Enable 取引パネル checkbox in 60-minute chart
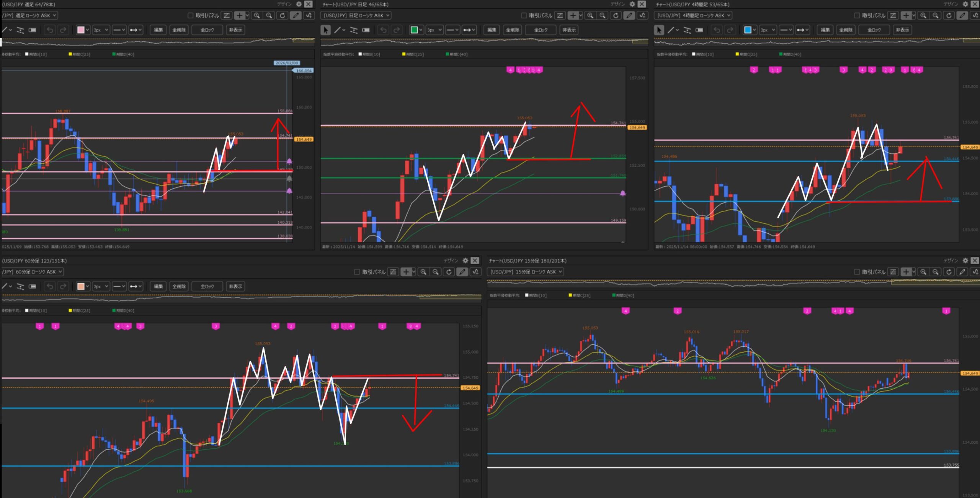The width and height of the screenshot is (980, 498). [x=357, y=272]
